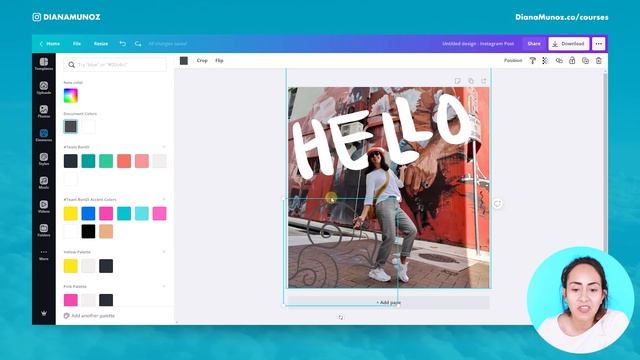Select the teal swatch in #Team palette

[88, 161]
